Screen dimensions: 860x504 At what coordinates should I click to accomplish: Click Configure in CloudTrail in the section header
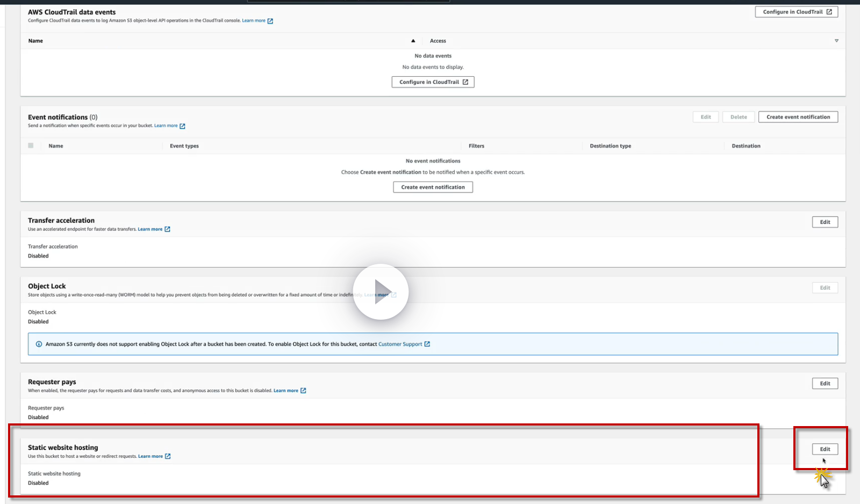click(x=797, y=12)
